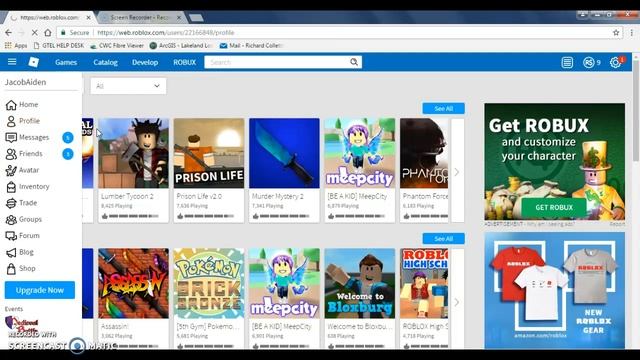Stop page loading with X button
The image size is (640, 360).
click(34, 32)
